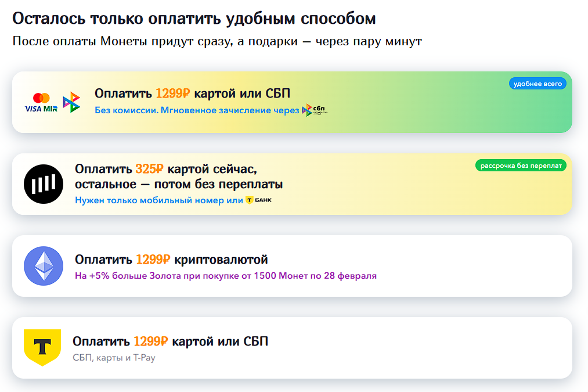The image size is (588, 392).
Task: Click the black circle installments icon
Action: coord(44,184)
